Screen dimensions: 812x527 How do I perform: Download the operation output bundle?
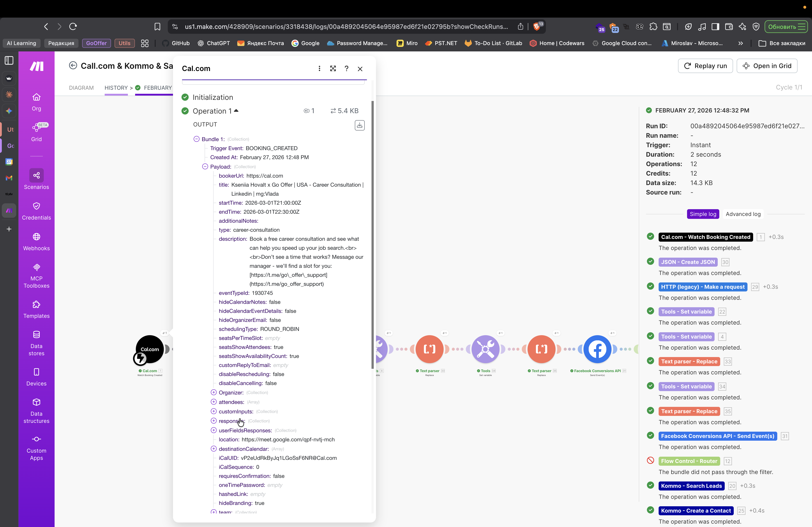point(359,126)
